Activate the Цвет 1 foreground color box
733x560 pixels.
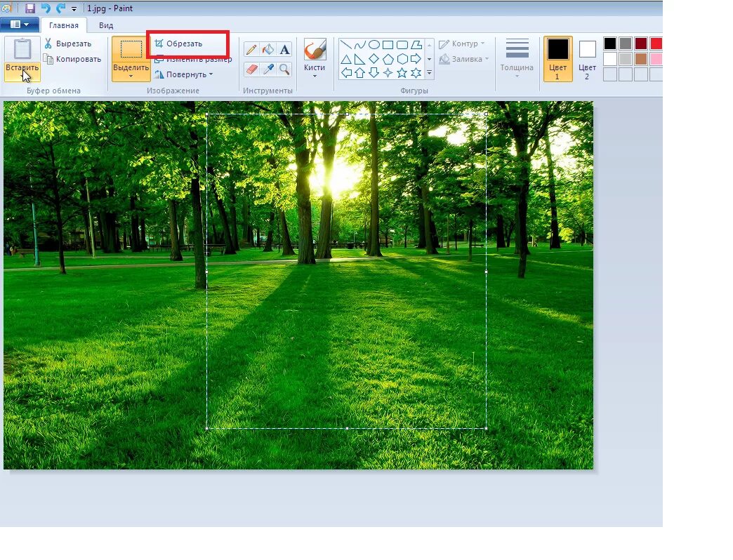point(557,59)
